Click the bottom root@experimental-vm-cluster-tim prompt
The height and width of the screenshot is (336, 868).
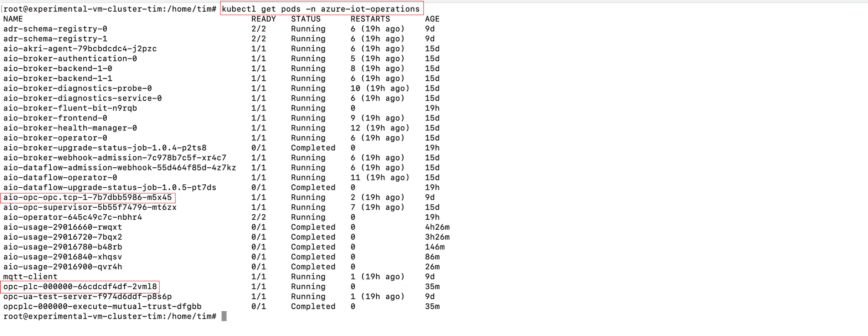pyautogui.click(x=110, y=316)
